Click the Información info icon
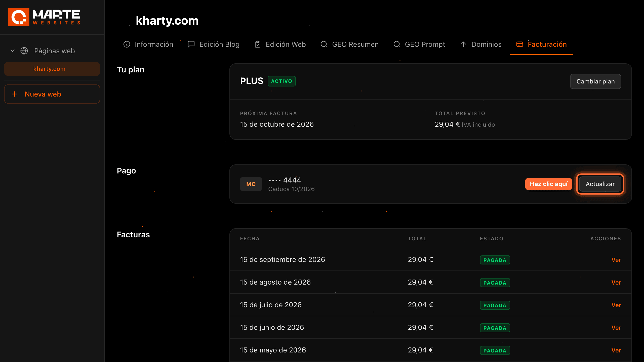Viewport: 644px width, 362px height. [127, 44]
